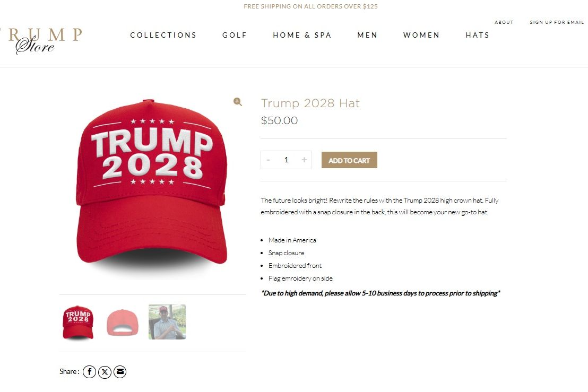Share the product on X
This screenshot has height=392, width=588.
point(105,372)
